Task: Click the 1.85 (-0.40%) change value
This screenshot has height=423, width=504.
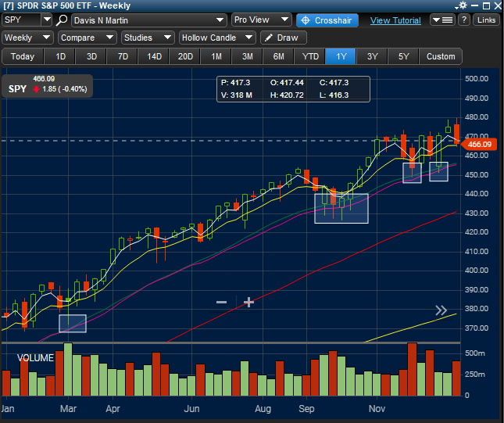Action: click(x=65, y=89)
